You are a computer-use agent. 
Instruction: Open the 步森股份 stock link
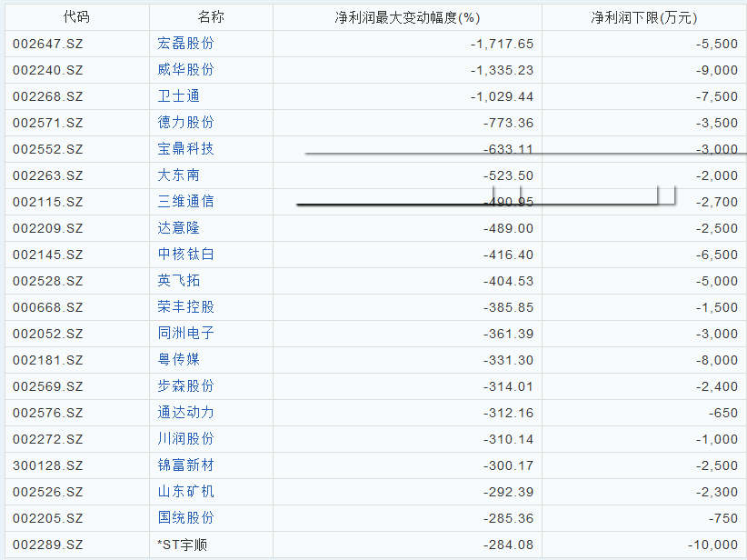pyautogui.click(x=185, y=386)
